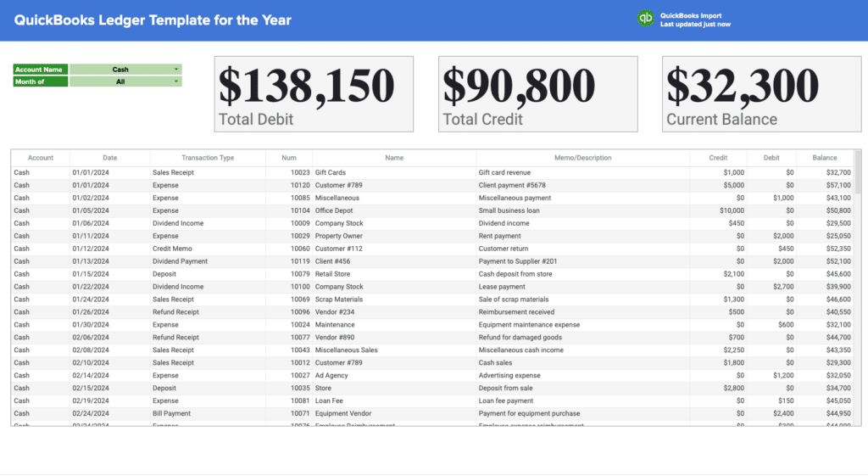Select the Gift Cards name cell

tap(394, 172)
